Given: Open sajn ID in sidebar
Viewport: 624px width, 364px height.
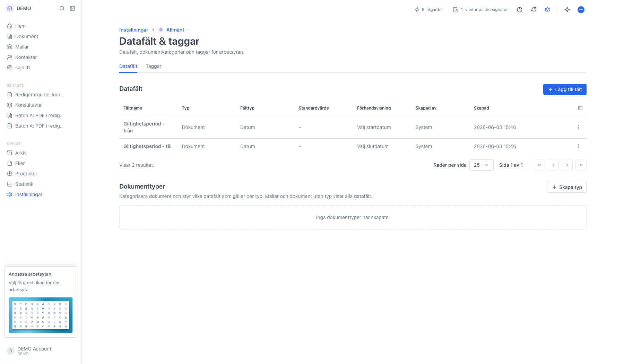Looking at the screenshot, I should (x=41, y=68).
